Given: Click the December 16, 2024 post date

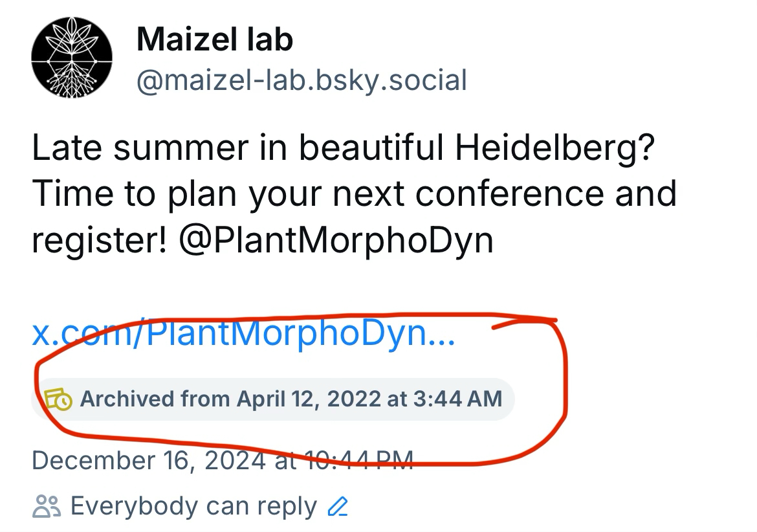Looking at the screenshot, I should (x=148, y=460).
